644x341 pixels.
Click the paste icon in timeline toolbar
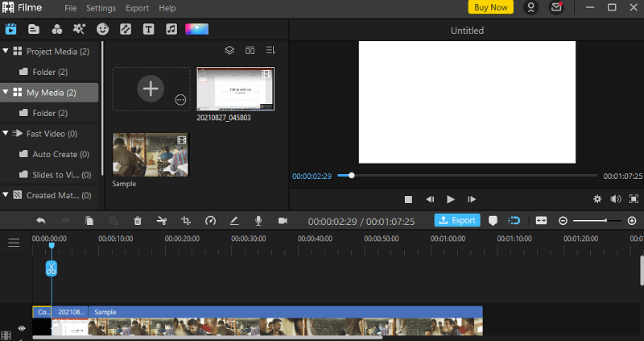click(114, 221)
